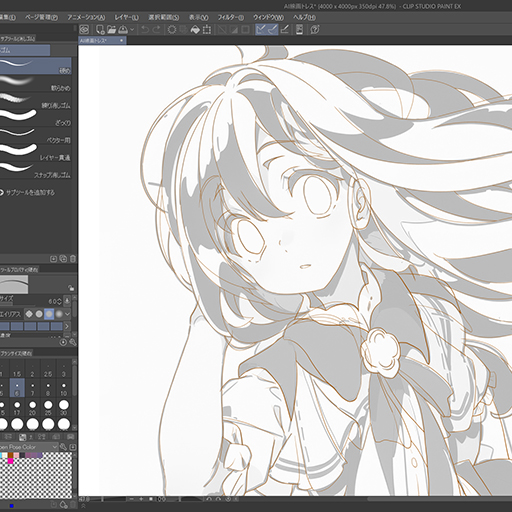This screenshot has width=512, height=512.
Task: Pick the pink color swatch
Action: (x=16, y=455)
